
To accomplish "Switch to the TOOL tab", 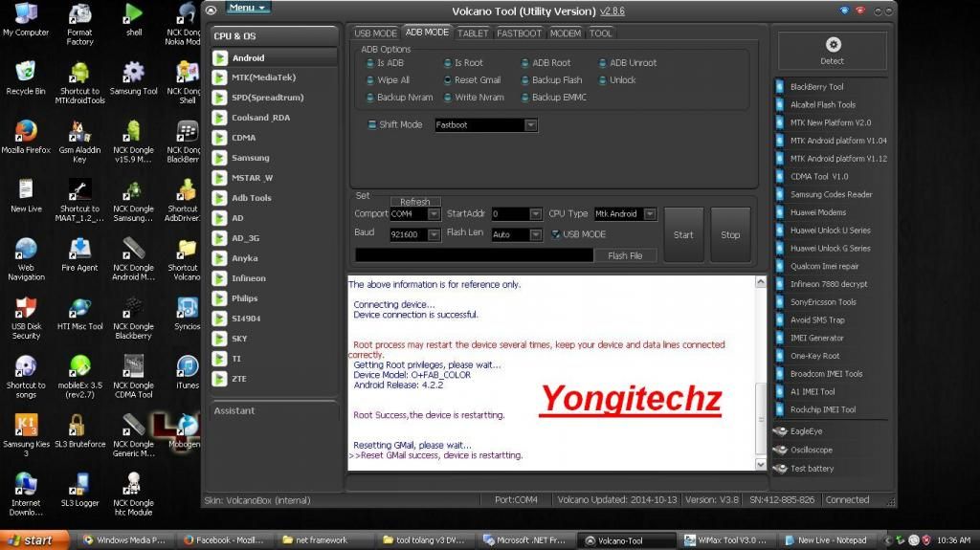I will [x=601, y=33].
